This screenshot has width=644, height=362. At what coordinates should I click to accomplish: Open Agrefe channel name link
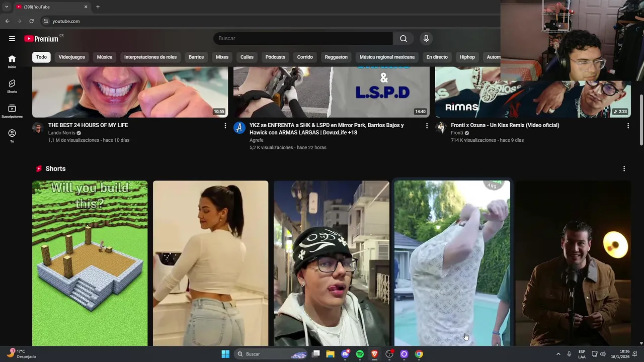click(x=256, y=140)
